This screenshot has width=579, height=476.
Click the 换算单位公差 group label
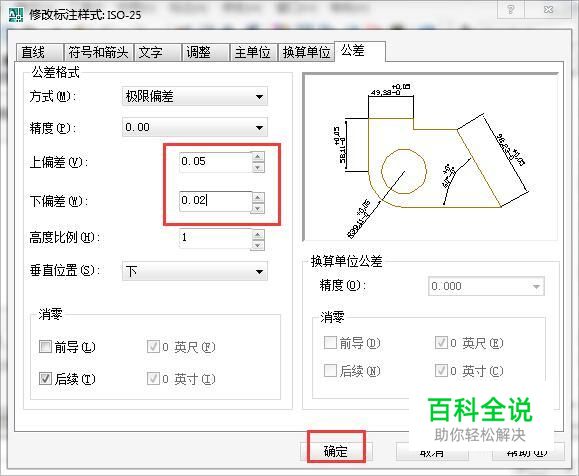point(346,261)
